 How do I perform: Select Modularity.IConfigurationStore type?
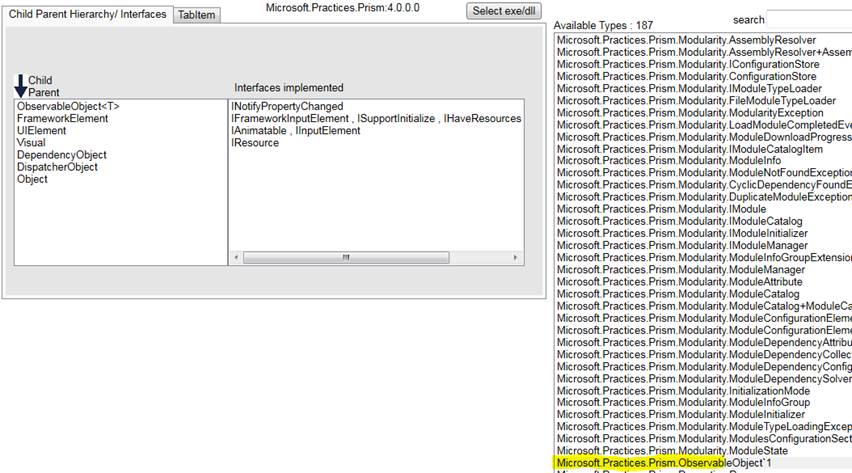click(688, 64)
